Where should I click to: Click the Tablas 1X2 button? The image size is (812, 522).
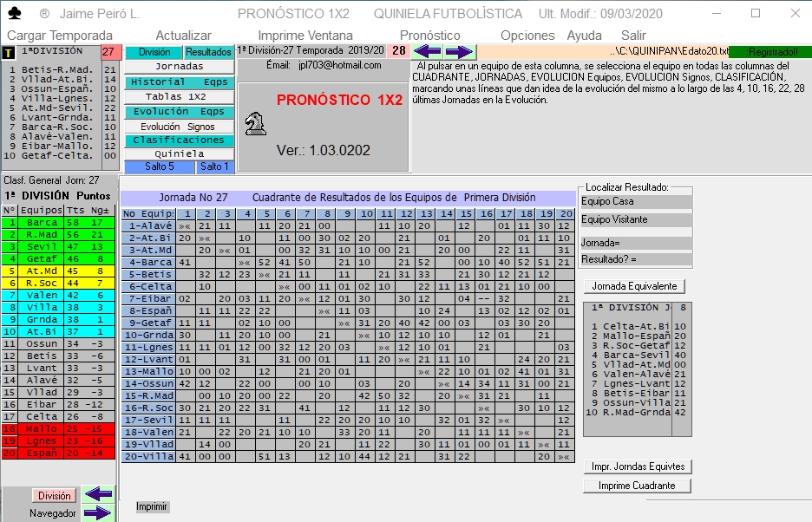tap(180, 96)
